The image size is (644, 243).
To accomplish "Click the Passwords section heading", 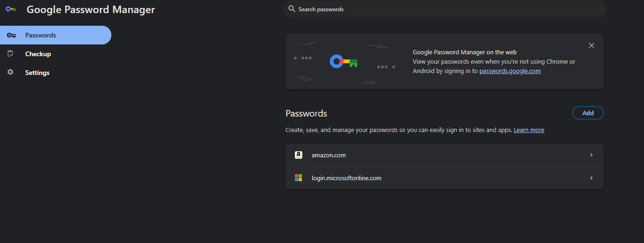I will 306,113.
